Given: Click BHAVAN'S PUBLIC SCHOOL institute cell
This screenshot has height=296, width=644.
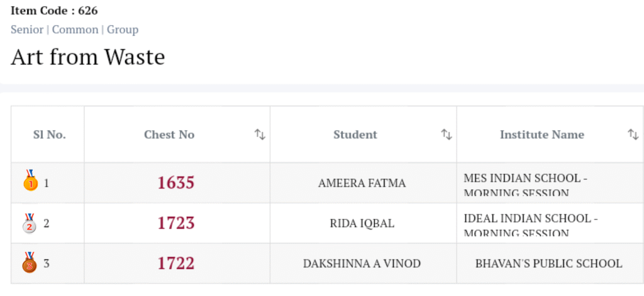Looking at the screenshot, I should 548,264.
